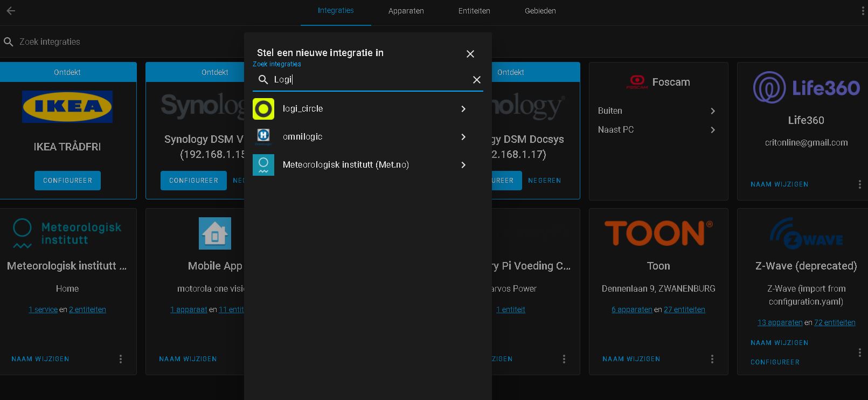Rename the Z-Wave (deprecated) integration
868x400 pixels.
(x=780, y=343)
